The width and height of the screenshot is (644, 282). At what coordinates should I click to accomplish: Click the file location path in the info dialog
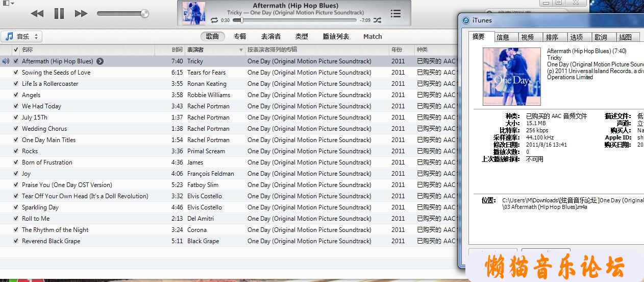tap(573, 203)
